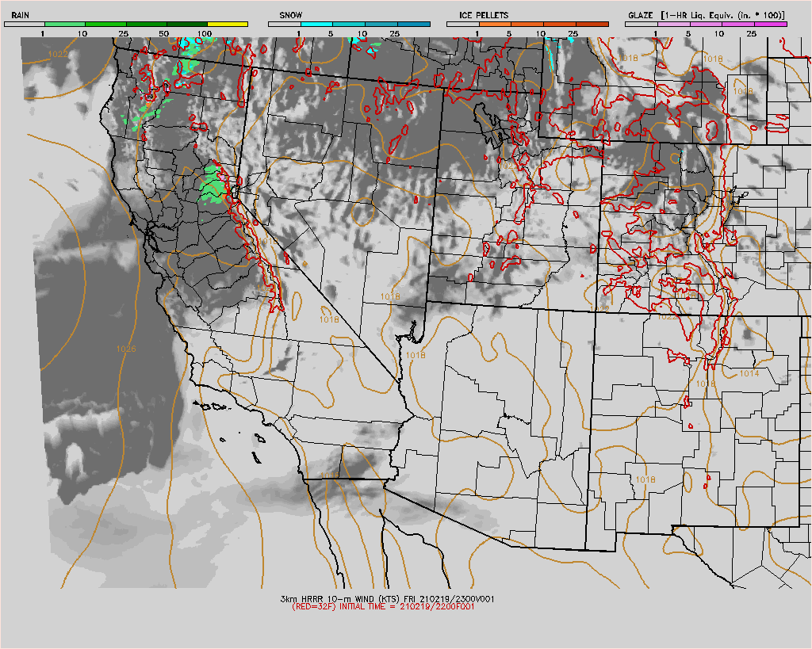812x649 pixels.
Task: Click the GLAZE legend title
Action: [x=641, y=15]
